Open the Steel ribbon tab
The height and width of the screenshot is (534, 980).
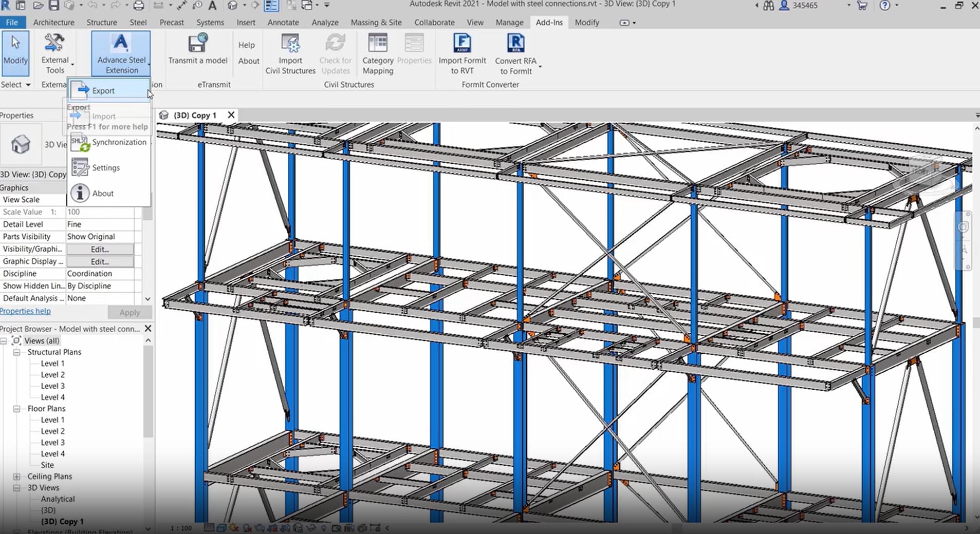pyautogui.click(x=138, y=23)
